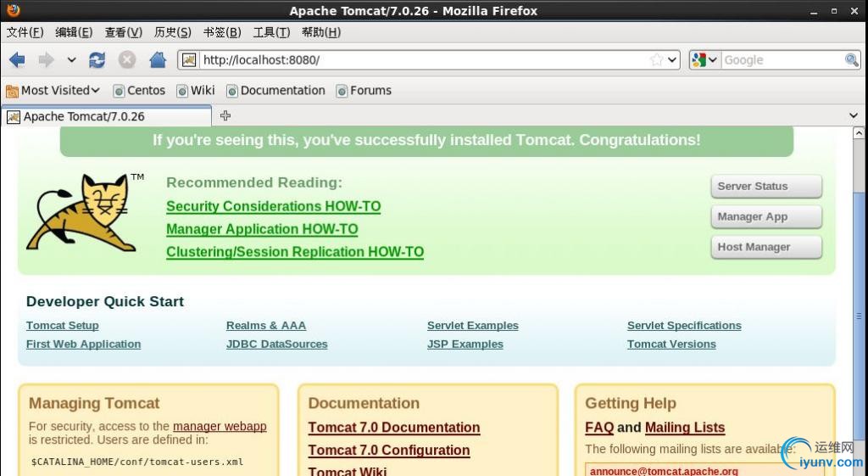The height and width of the screenshot is (476, 868).
Task: Open the 查看(V) menu
Action: 124,32
